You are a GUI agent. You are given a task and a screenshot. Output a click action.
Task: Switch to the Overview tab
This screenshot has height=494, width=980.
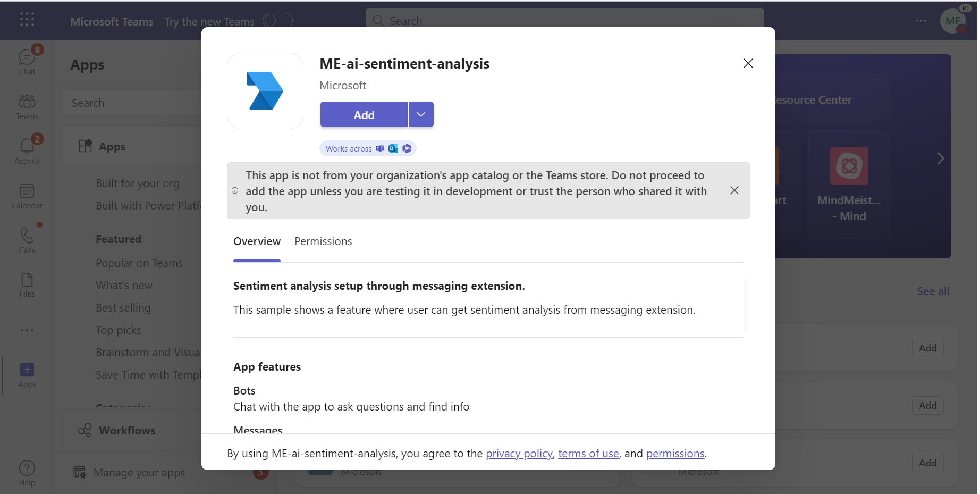pyautogui.click(x=257, y=241)
